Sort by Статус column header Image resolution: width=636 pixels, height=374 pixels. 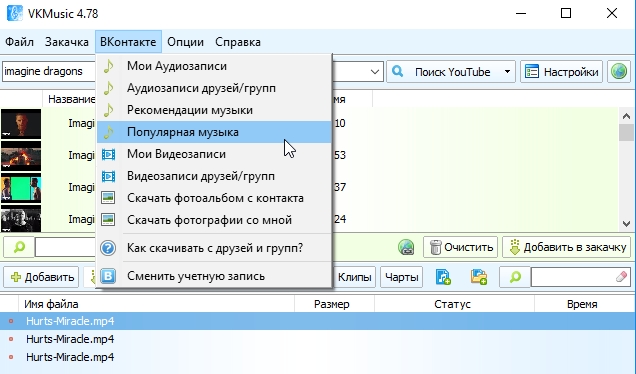pyautogui.click(x=454, y=304)
